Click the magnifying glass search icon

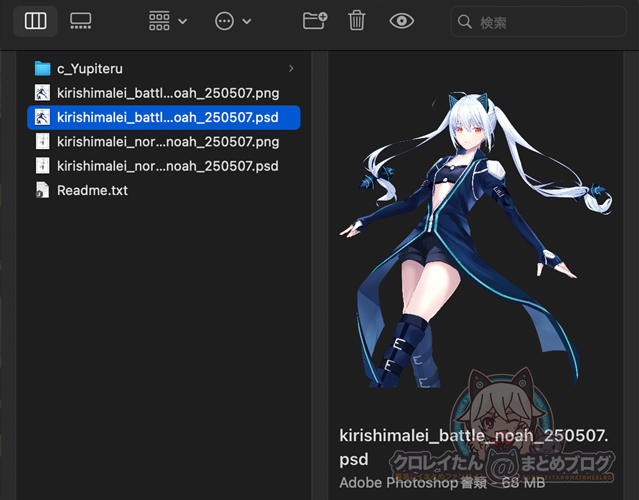465,22
